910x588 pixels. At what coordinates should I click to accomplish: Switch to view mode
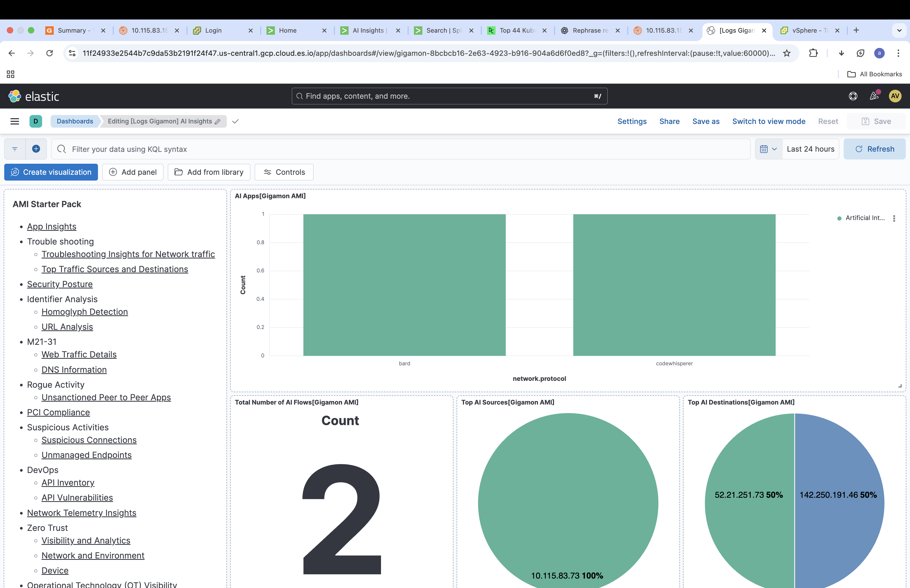tap(769, 121)
